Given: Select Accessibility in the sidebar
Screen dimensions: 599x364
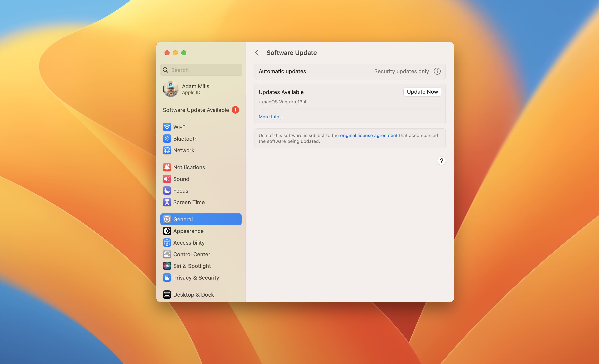Looking at the screenshot, I should click(189, 243).
